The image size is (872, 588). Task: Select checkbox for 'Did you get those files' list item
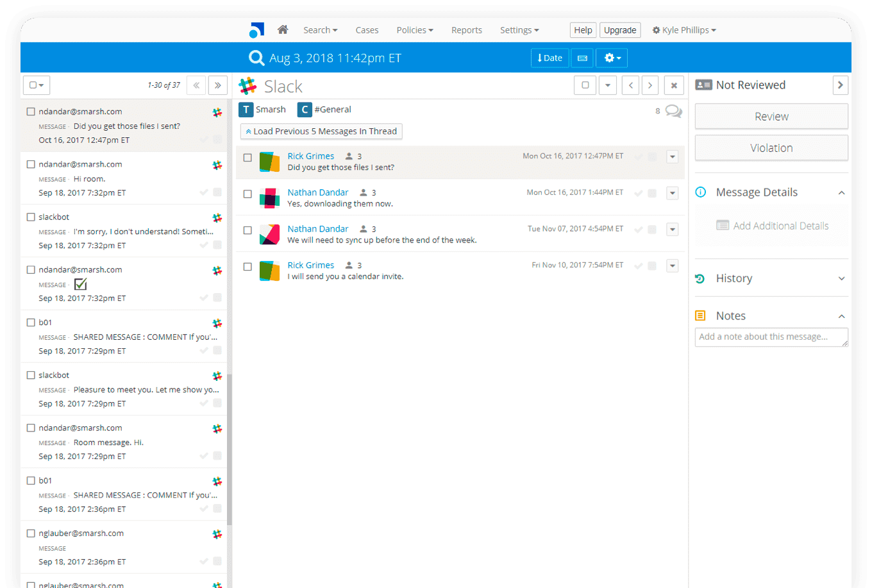30,112
